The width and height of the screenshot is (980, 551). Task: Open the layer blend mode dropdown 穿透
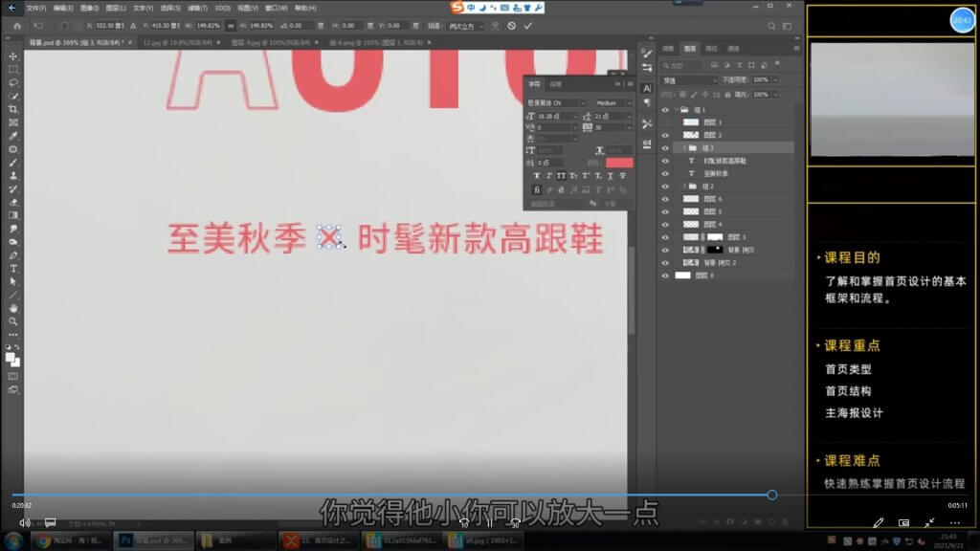(689, 80)
